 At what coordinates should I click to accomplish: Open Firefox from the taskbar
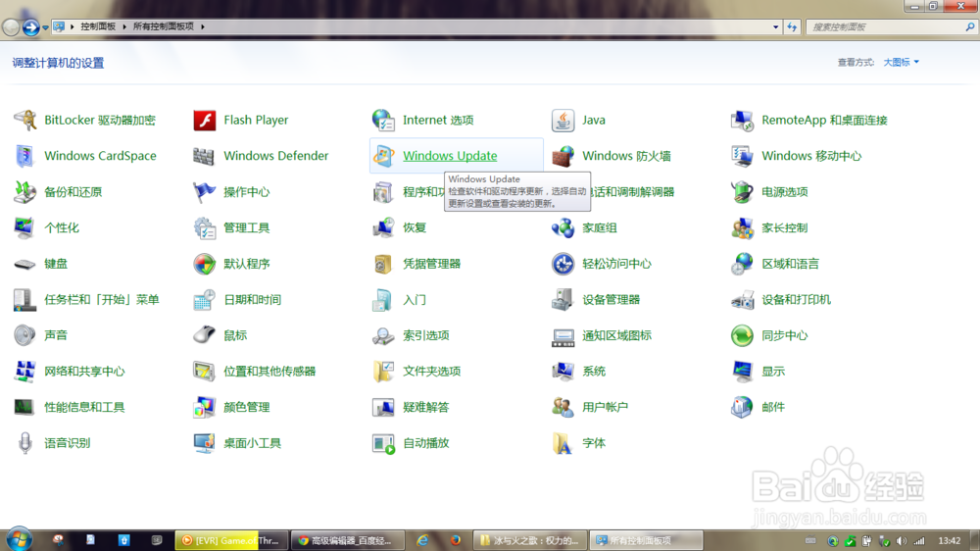point(455,540)
